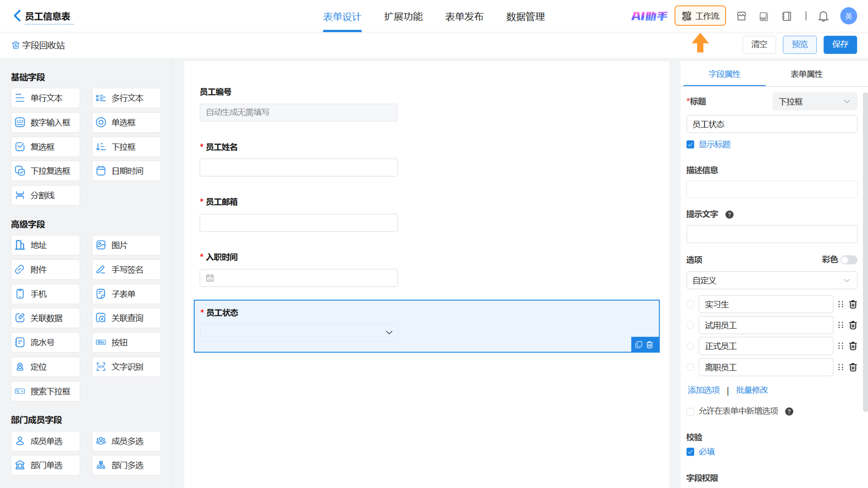
Task: Add a 手写签名 field
Action: (126, 269)
